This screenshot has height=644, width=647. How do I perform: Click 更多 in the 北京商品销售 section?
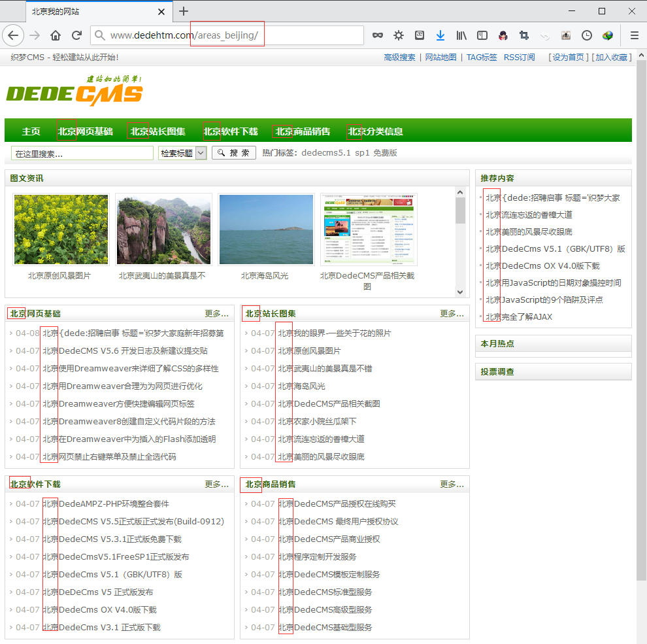point(452,484)
